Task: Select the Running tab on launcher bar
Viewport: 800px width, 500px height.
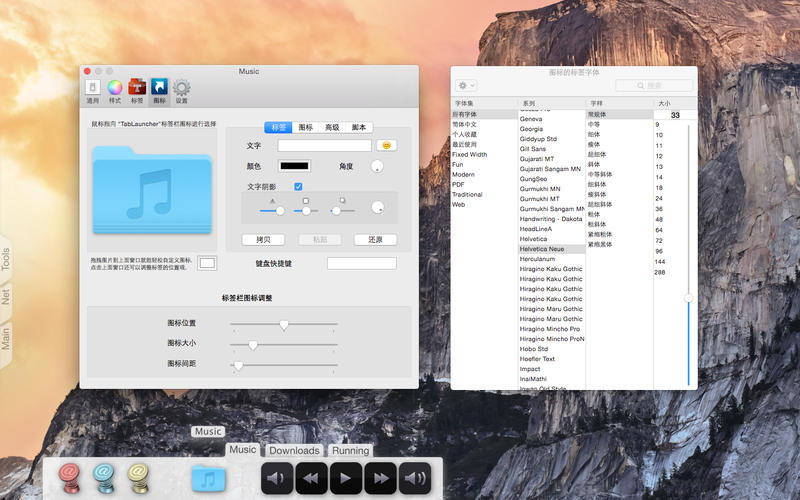Action: pyautogui.click(x=351, y=451)
